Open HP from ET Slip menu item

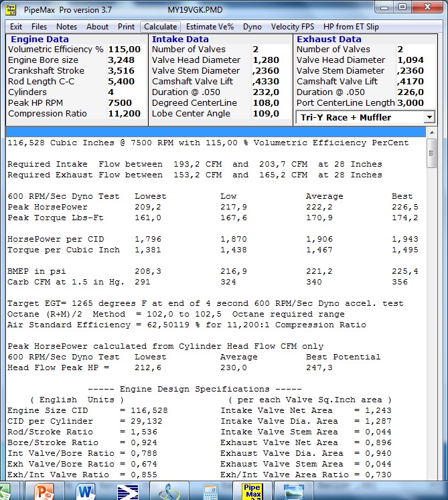pos(351,27)
